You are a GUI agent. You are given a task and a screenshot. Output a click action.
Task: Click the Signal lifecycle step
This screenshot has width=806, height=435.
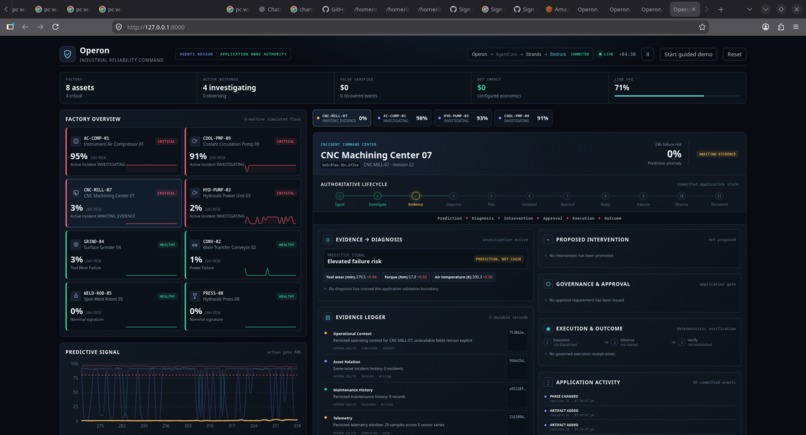(339, 199)
